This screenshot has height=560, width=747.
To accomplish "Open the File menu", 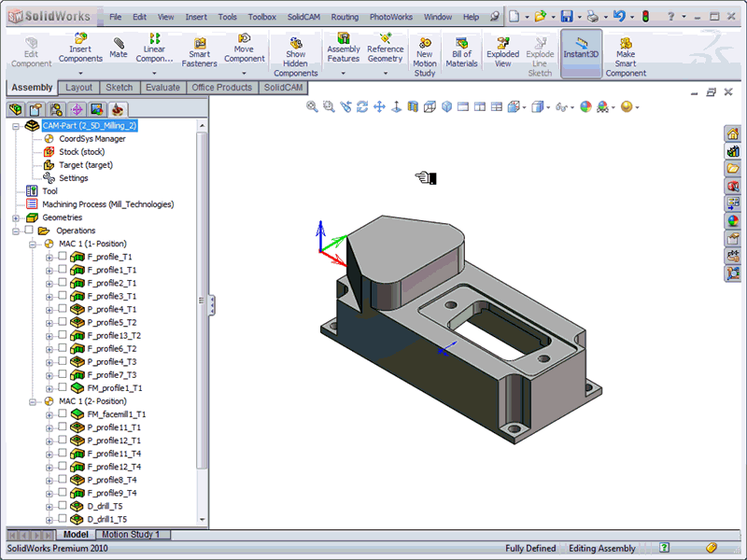I will click(x=115, y=17).
